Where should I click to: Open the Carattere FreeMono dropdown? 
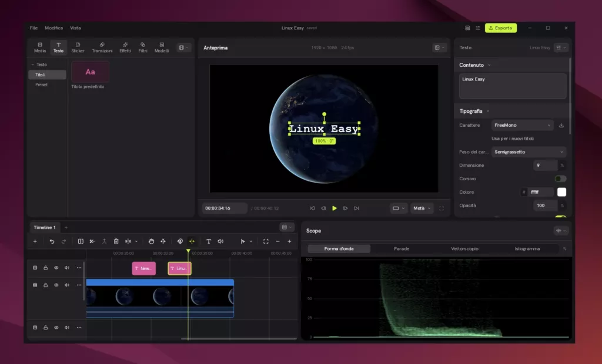(523, 125)
